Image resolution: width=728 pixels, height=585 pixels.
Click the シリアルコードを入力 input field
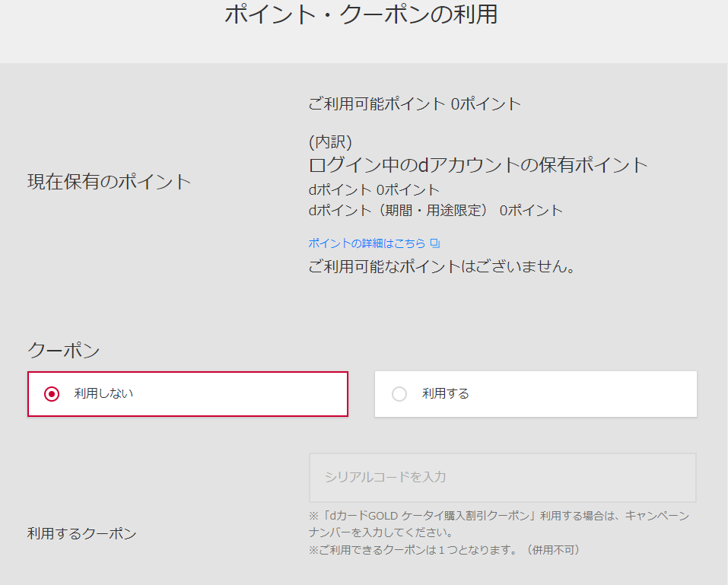click(503, 477)
